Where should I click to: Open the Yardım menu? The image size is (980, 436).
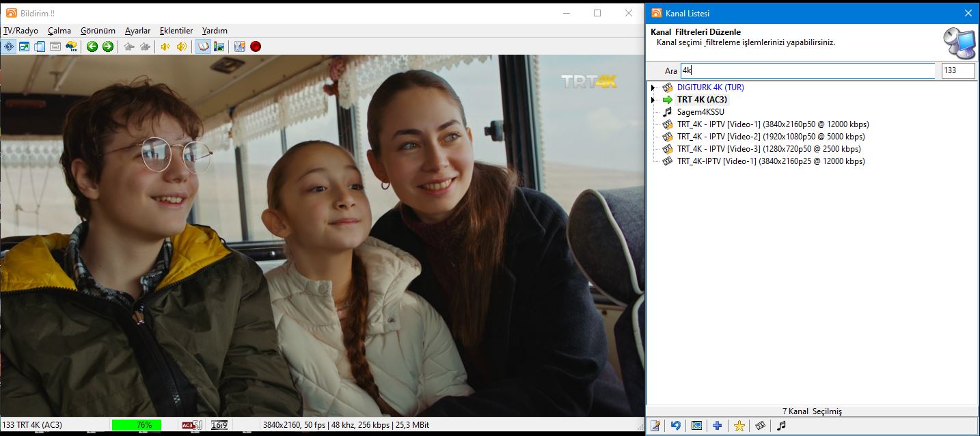(215, 31)
